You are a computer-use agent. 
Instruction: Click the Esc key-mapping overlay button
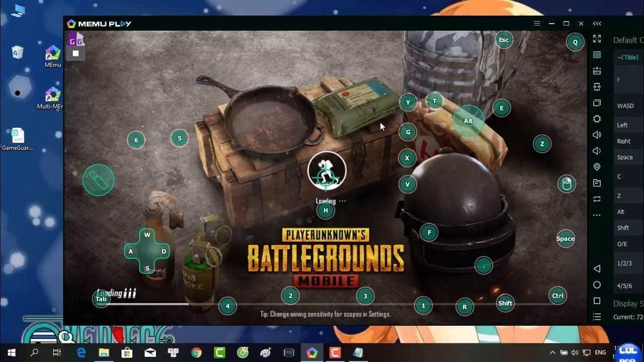tap(504, 40)
